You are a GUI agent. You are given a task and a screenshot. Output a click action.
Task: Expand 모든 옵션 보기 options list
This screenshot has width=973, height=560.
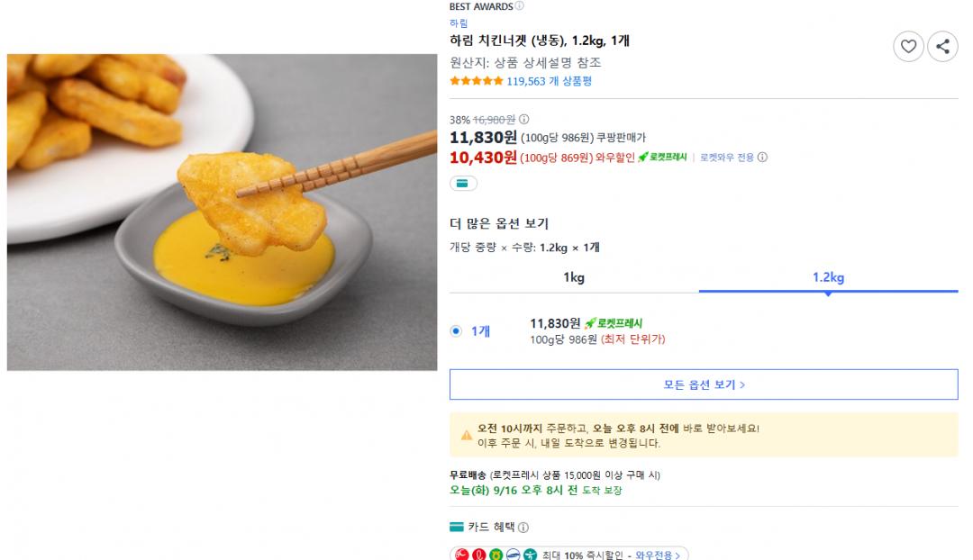[704, 384]
